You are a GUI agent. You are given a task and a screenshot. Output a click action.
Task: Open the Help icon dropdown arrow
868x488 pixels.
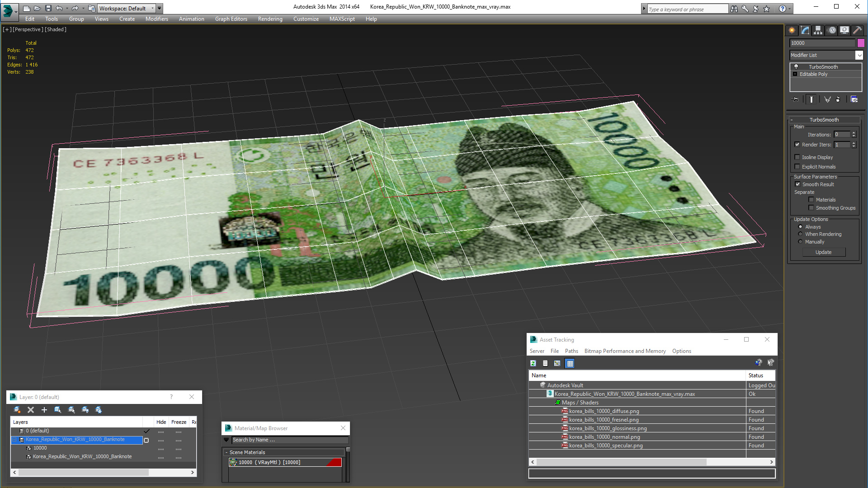pos(790,9)
